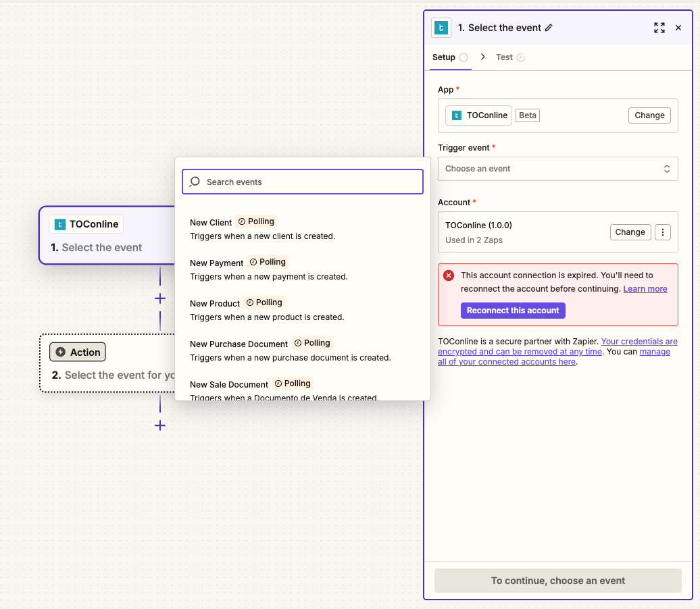Click TOConline icon on canvas step
Screen dimensions: 700x609
60,224
